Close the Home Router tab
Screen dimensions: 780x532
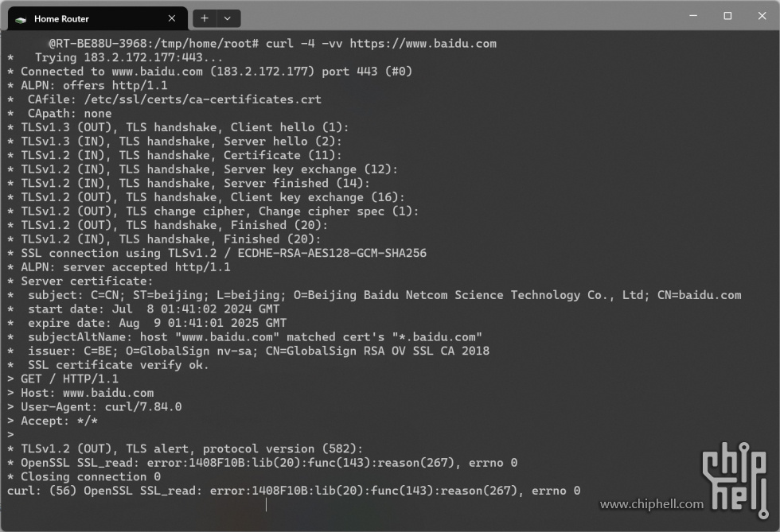172,18
